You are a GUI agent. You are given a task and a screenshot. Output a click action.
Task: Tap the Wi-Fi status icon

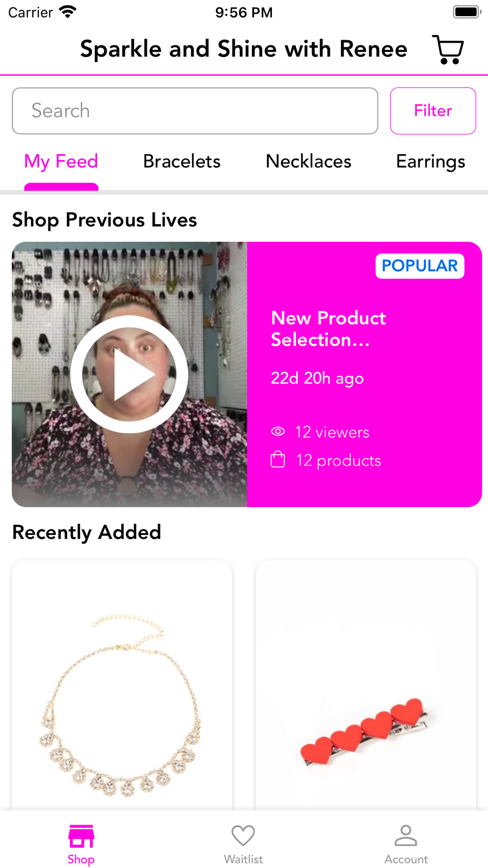[x=67, y=12]
